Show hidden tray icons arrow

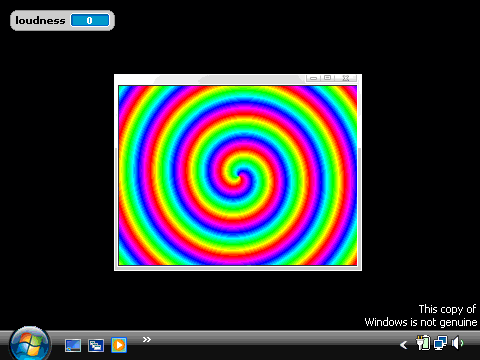pos(403,345)
